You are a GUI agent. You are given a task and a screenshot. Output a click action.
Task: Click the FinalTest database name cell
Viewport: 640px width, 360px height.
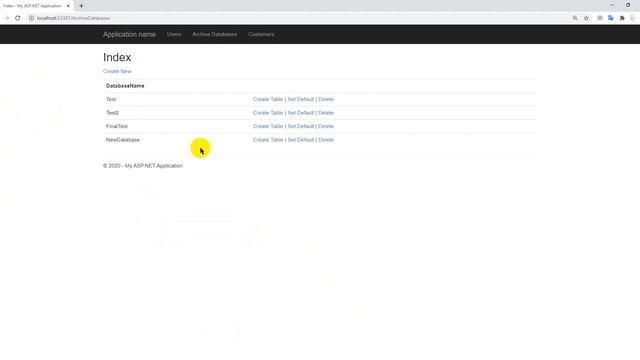[x=117, y=126]
